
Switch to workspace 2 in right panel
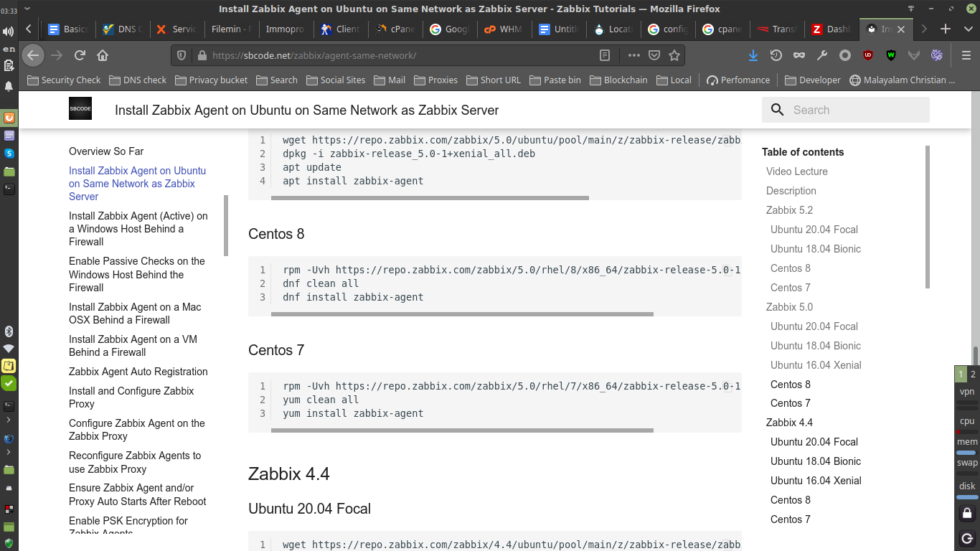click(973, 374)
